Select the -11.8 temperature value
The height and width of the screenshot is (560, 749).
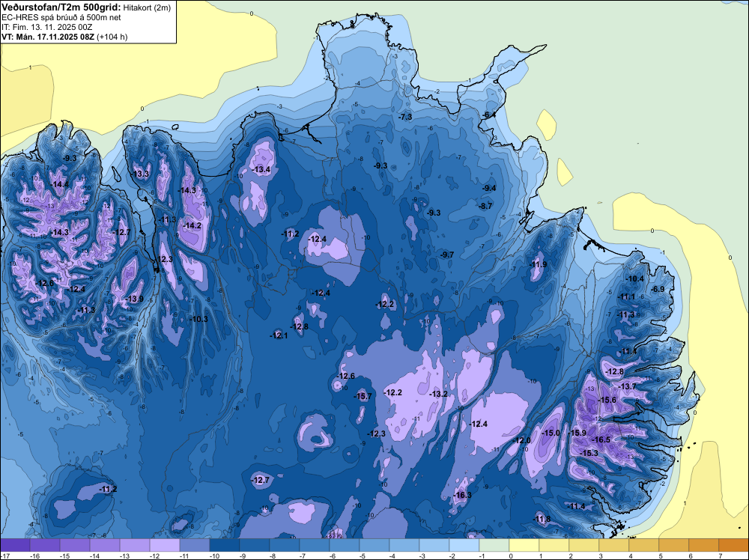(x=542, y=519)
